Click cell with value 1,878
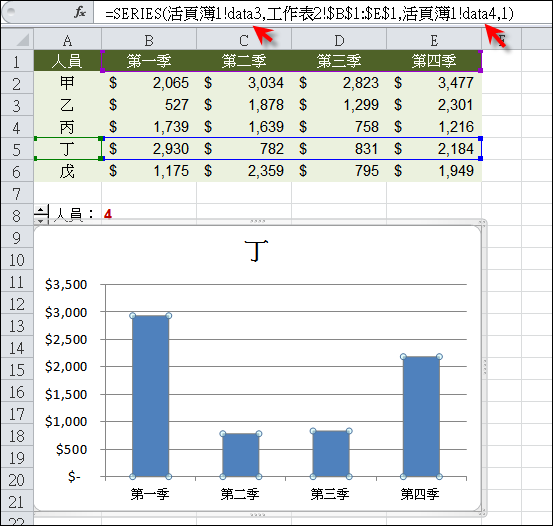 point(244,105)
